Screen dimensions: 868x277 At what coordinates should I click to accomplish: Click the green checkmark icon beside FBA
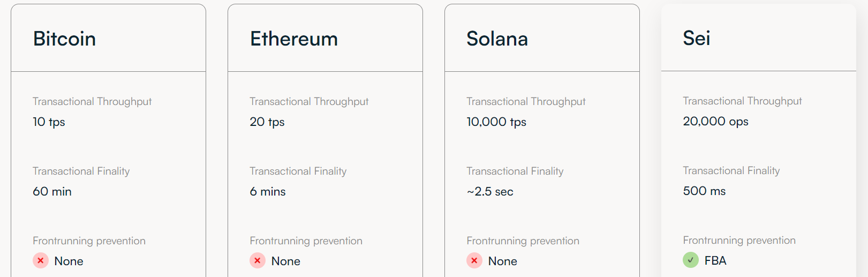691,260
